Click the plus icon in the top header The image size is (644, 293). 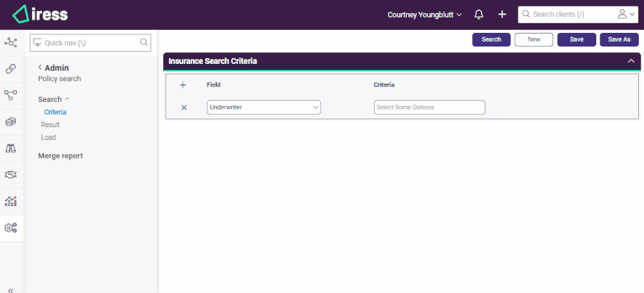[502, 14]
